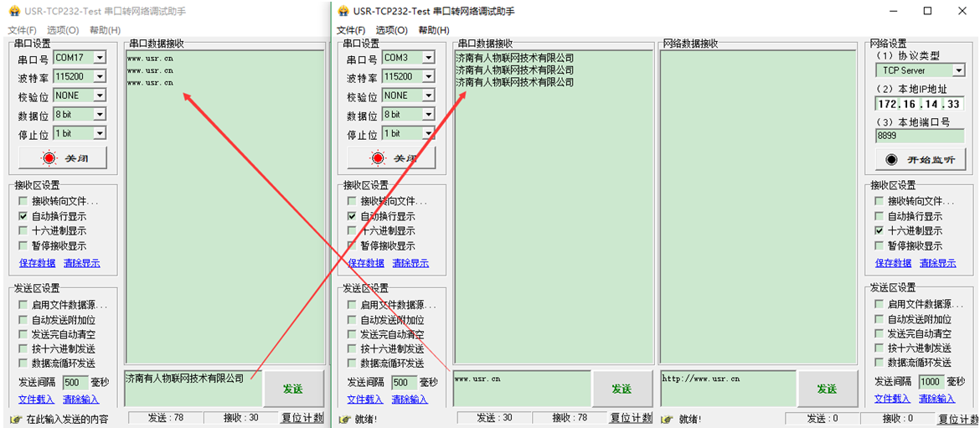Screen dimensions: 980x428
Task: Click the black circle icon on 开始监听
Action: pos(891,160)
